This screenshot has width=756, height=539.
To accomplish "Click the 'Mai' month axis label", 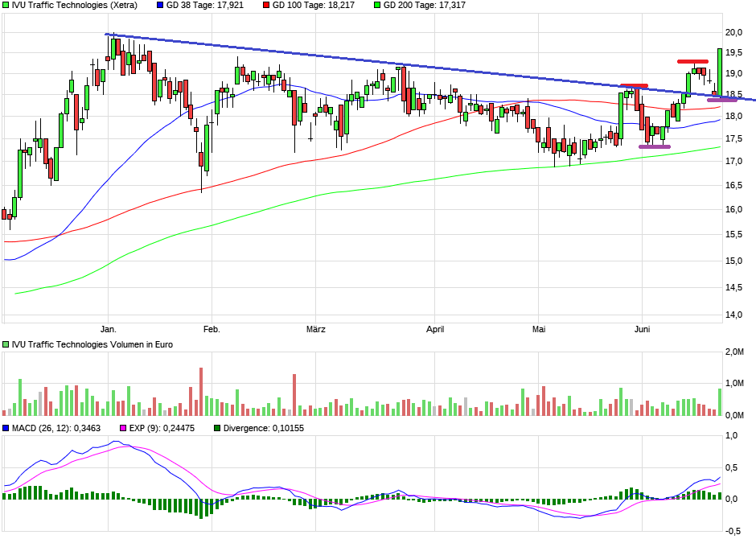I will click(x=539, y=329).
